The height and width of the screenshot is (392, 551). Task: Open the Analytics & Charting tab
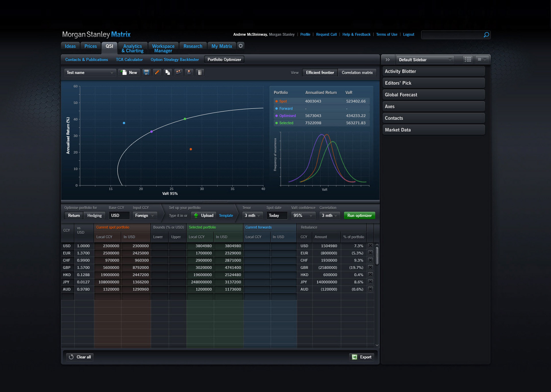(133, 48)
